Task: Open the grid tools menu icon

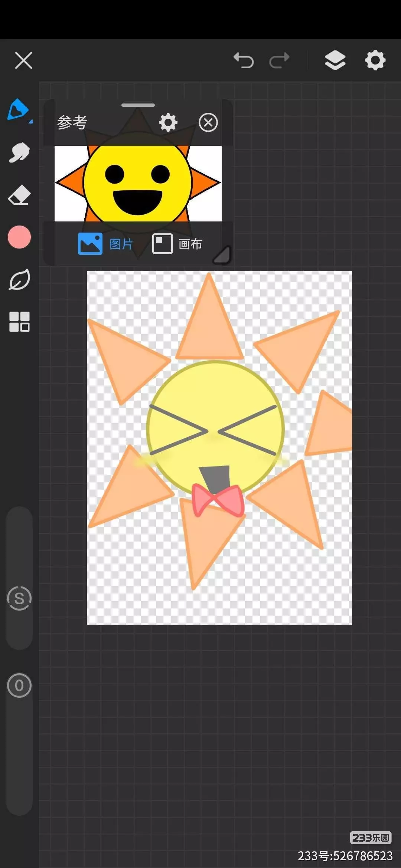Action: pos(19,322)
